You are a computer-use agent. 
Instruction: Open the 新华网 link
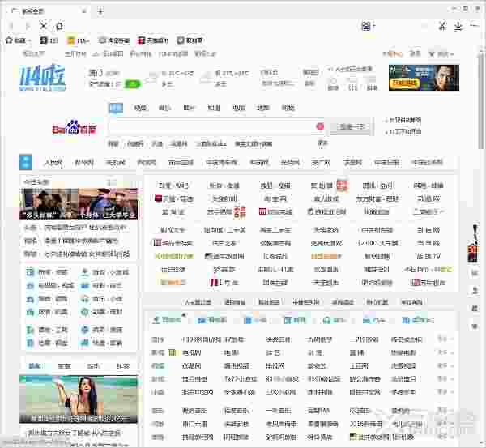coord(84,162)
